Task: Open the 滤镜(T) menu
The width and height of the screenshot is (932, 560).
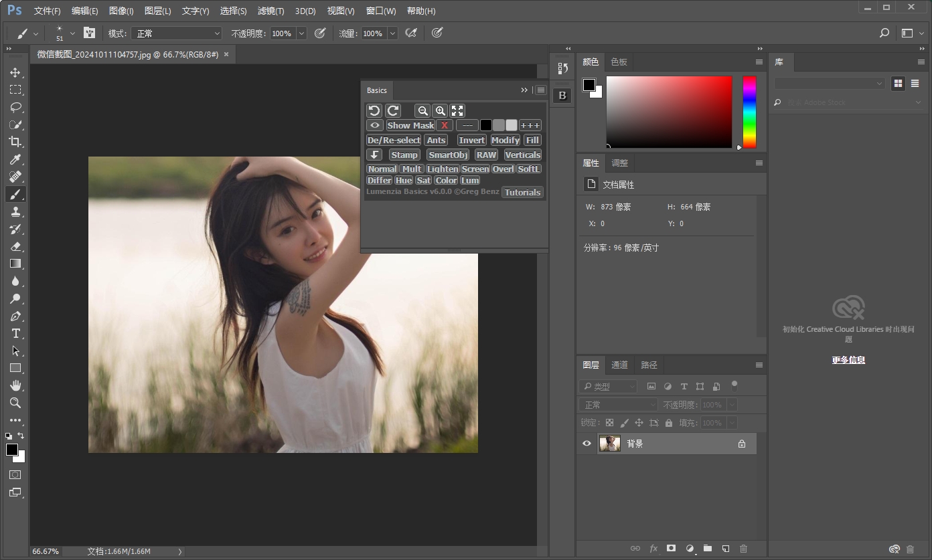Action: [x=270, y=11]
